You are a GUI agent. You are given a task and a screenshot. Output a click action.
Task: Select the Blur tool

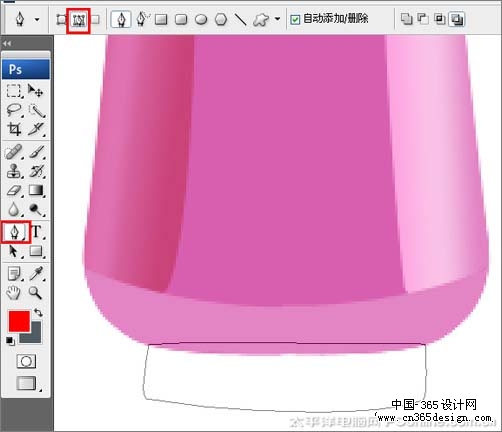pyautogui.click(x=14, y=209)
